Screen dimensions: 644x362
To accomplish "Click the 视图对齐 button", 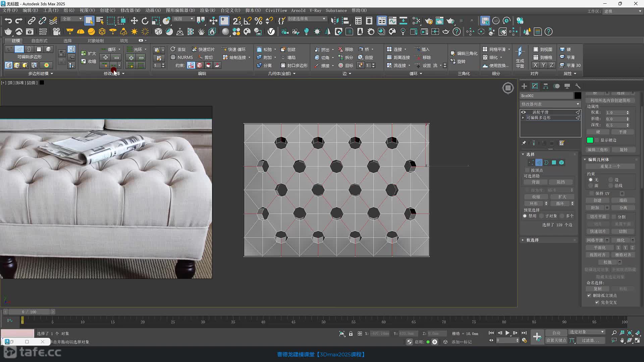I will click(x=598, y=255).
